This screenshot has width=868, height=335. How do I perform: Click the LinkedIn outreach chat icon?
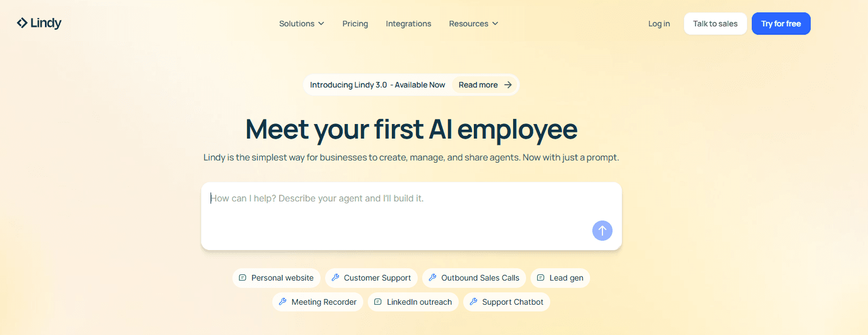(378, 302)
